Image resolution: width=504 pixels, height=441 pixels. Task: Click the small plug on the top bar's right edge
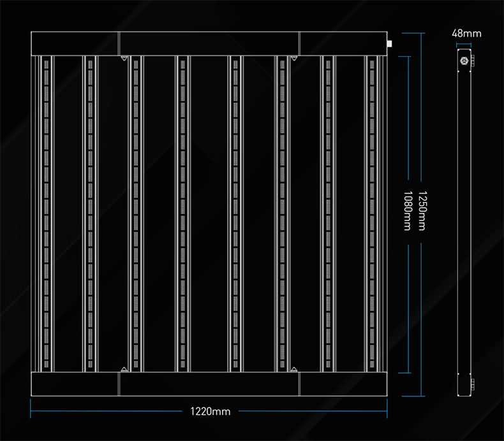click(x=389, y=44)
